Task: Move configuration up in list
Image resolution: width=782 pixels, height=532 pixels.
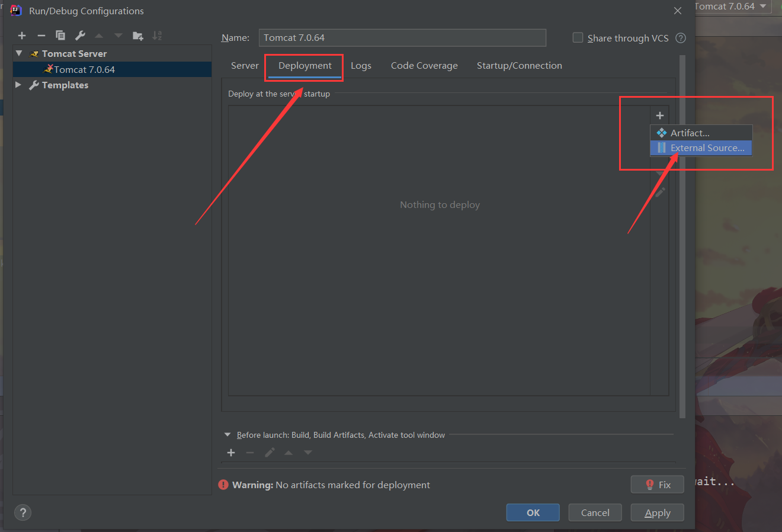Action: pyautogui.click(x=99, y=36)
